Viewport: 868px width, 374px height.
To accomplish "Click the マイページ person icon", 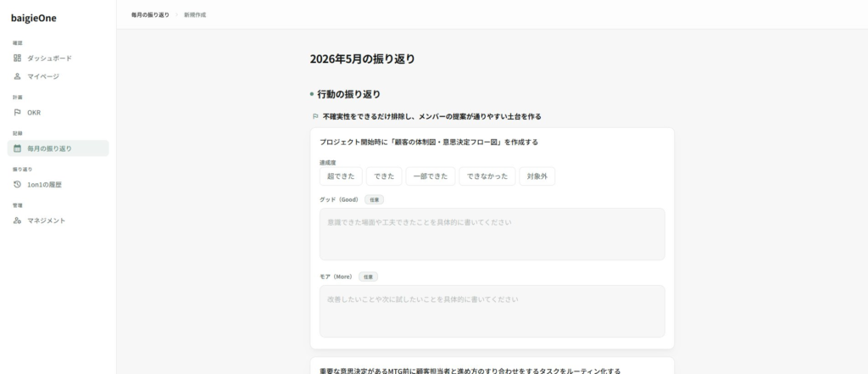I will 17,76.
